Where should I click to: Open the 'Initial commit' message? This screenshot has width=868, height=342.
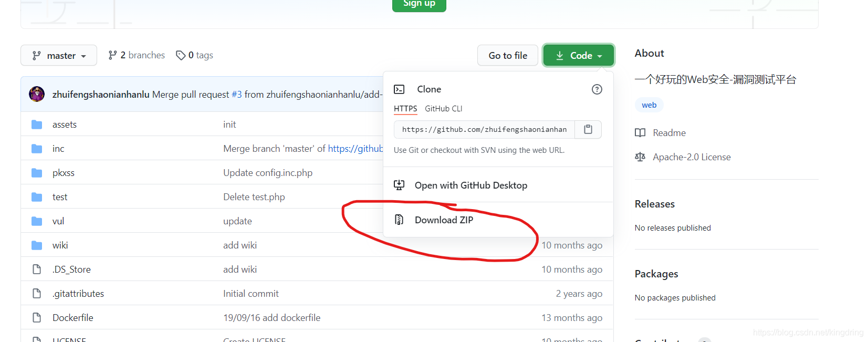pos(251,294)
